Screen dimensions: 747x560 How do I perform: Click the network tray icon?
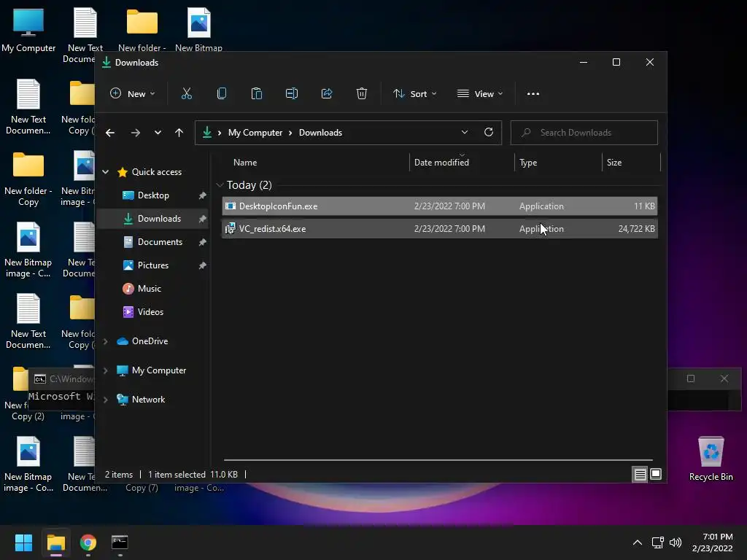pos(658,542)
